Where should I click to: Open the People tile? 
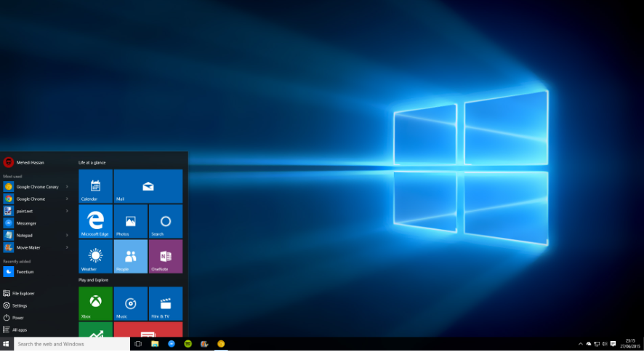[130, 256]
